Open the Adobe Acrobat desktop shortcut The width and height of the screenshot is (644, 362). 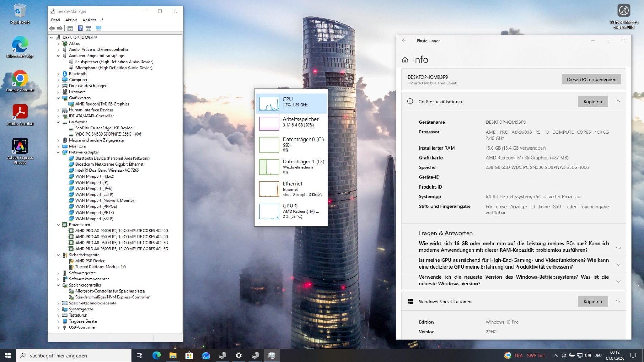tap(20, 115)
